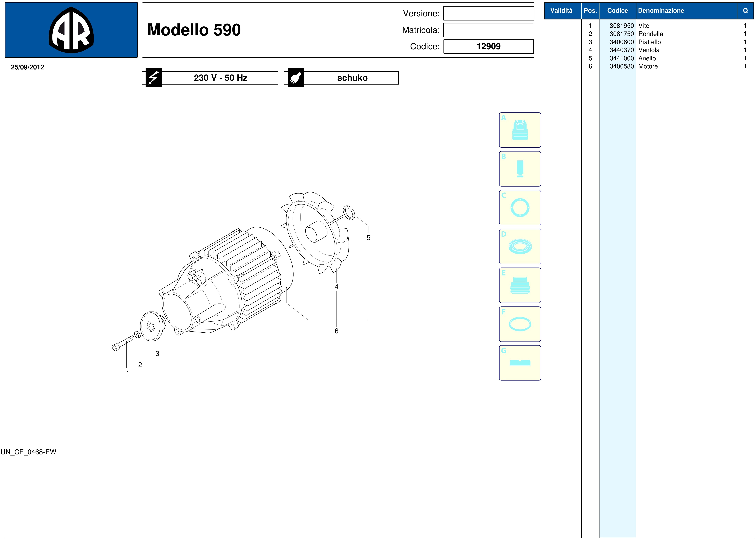Click the Codice column header

pos(617,11)
